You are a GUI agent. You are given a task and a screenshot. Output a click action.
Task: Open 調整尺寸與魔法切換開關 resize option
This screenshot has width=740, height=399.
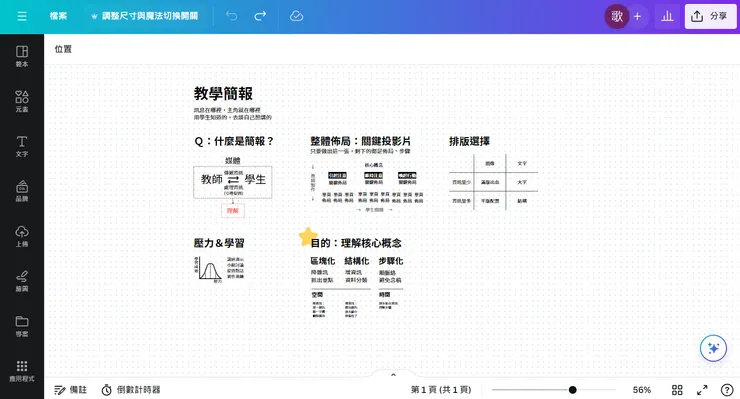pos(144,16)
